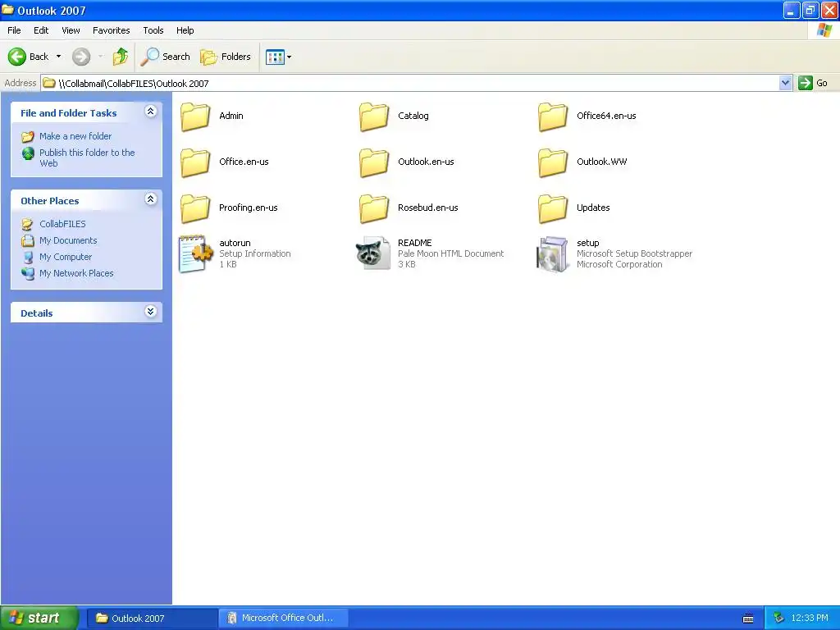
Task: Click the Outlook 2007 title bar folder icon
Action: pyautogui.click(x=7, y=10)
